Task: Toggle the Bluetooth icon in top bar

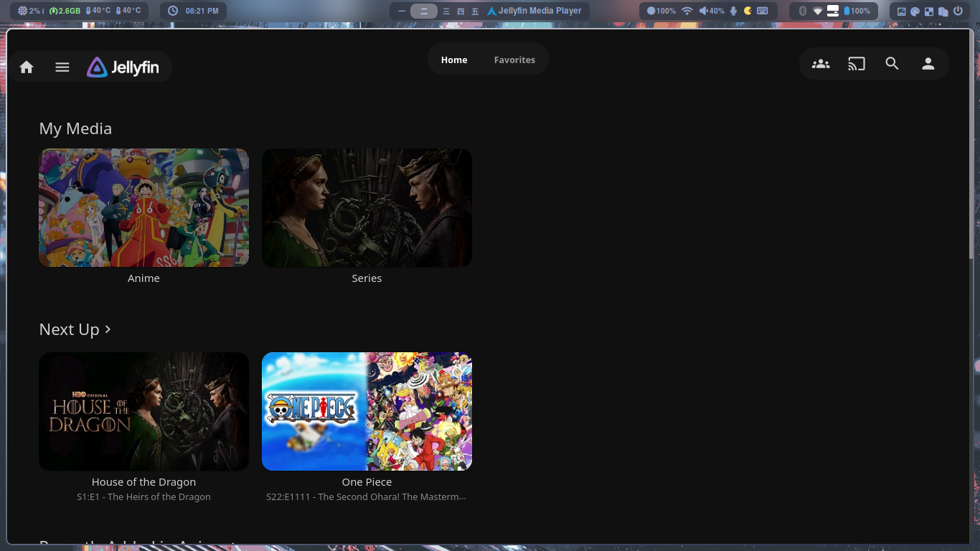Action: click(803, 11)
